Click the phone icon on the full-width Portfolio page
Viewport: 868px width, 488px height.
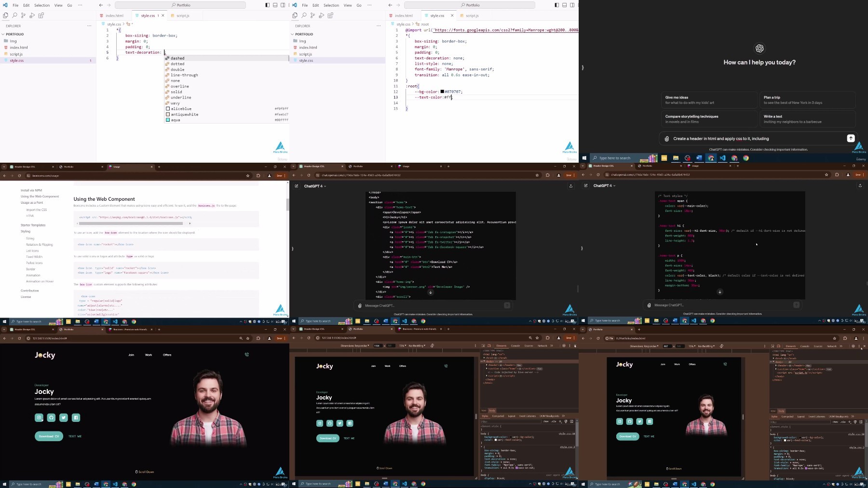click(246, 355)
